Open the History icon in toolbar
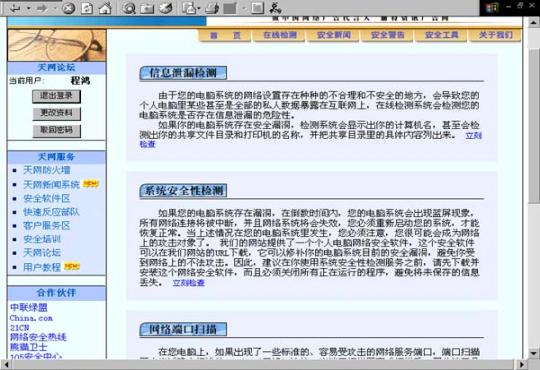 (166, 8)
